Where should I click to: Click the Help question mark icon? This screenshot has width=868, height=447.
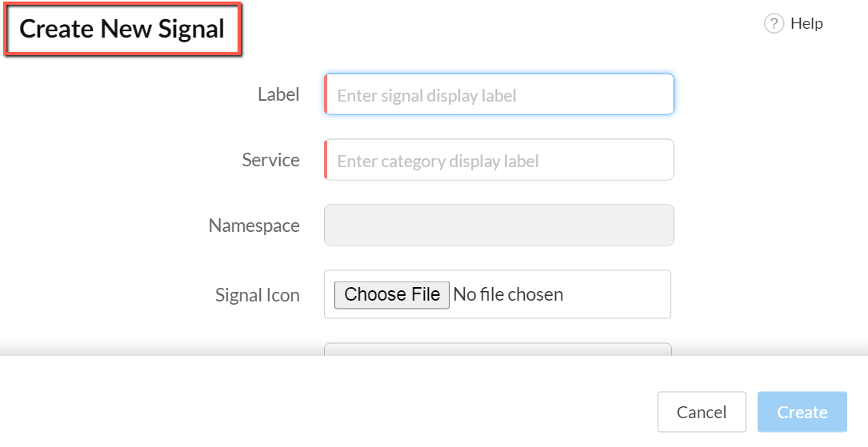pos(774,24)
